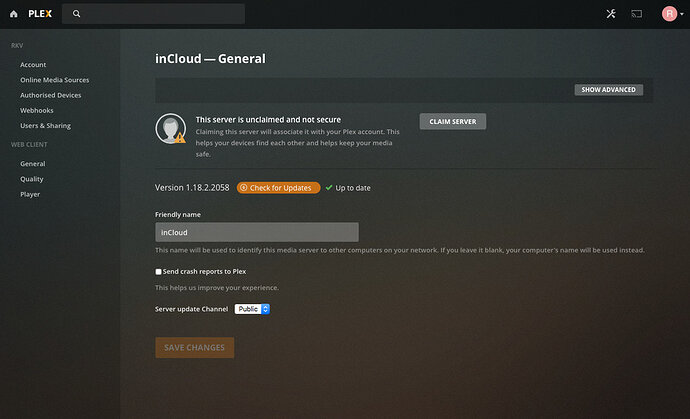Click the WEB CLIENT section label

[x=29, y=145]
